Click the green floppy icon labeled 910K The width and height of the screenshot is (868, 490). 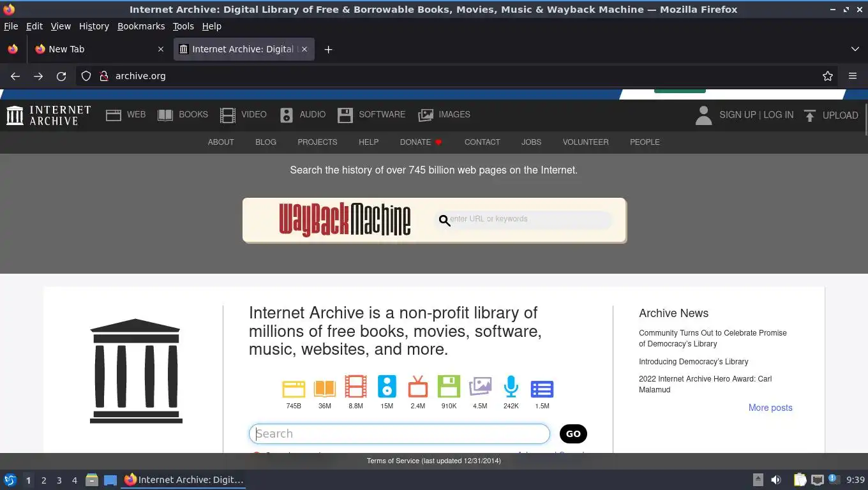click(x=449, y=387)
